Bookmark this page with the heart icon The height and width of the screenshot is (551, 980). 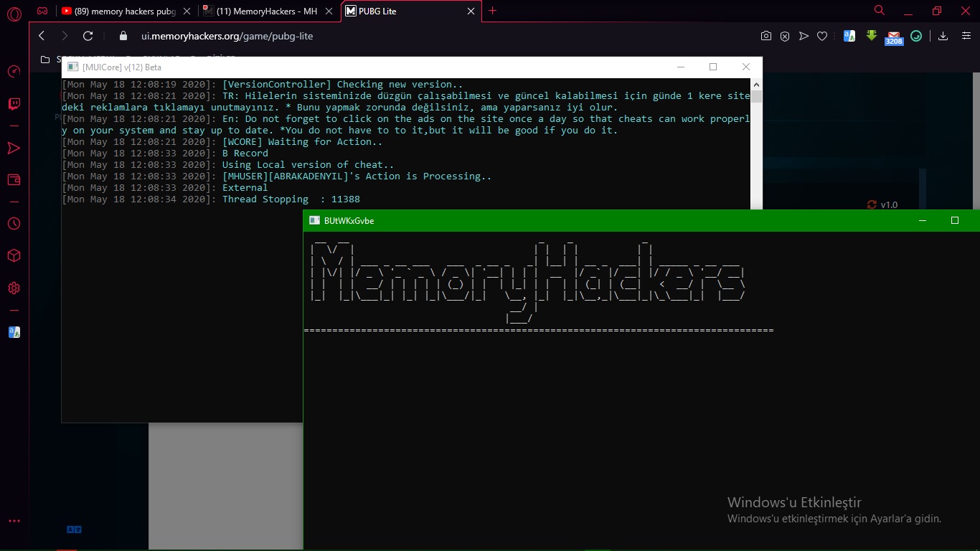[x=823, y=36]
